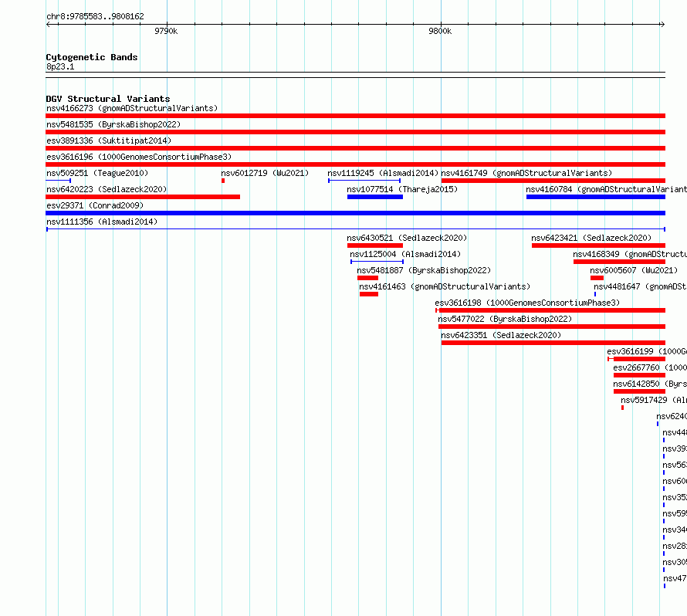Click the nsv4160784 variant label
The height and width of the screenshot is (616, 687).
click(x=607, y=189)
